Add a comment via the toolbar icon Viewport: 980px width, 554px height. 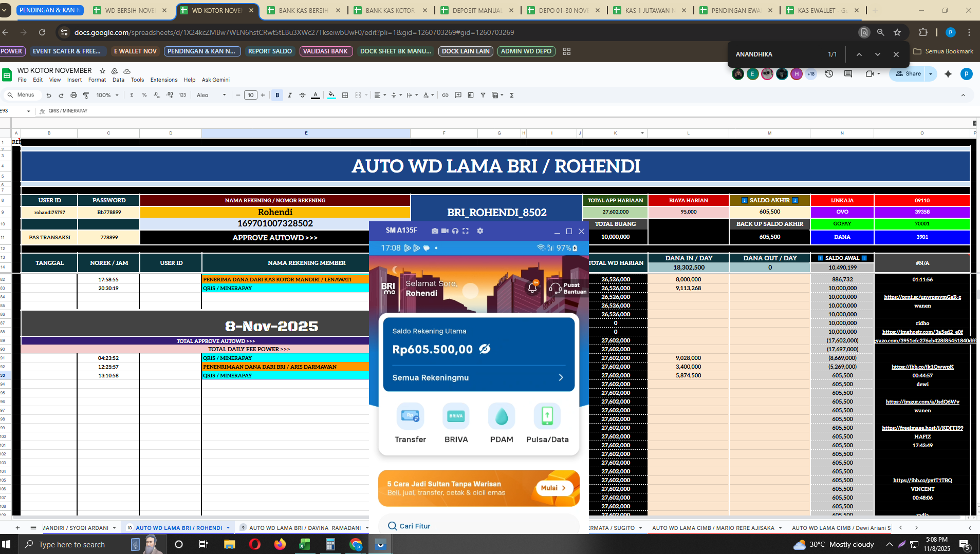pos(458,95)
